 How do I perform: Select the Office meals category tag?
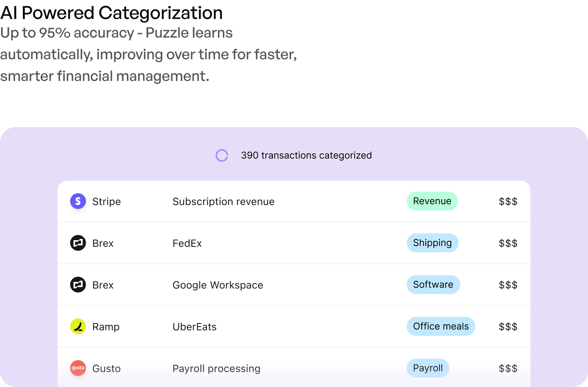441,326
